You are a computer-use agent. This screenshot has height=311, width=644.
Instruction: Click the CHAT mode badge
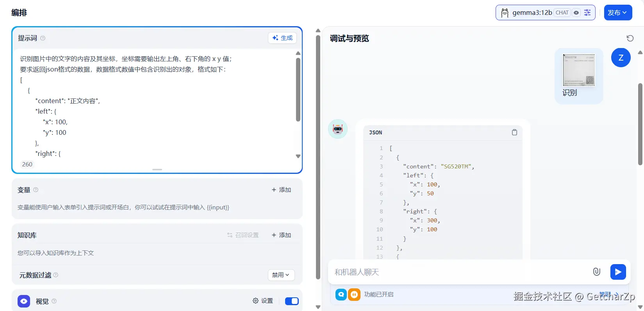[x=562, y=13]
